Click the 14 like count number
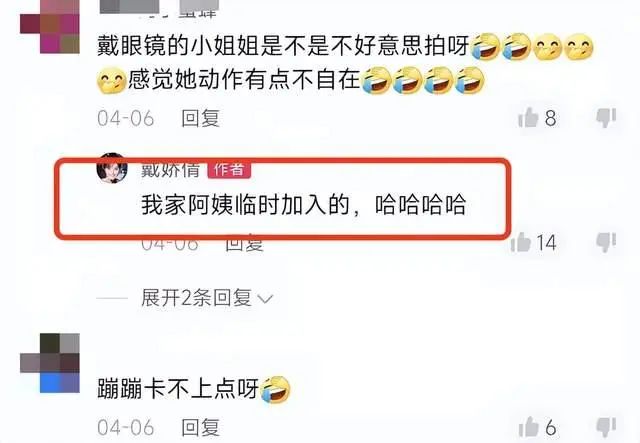Viewport: 640px width, 443px height. [546, 243]
